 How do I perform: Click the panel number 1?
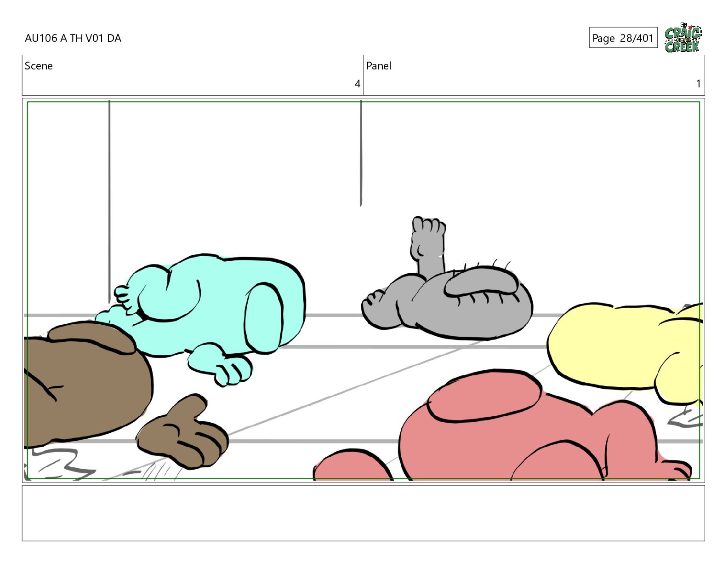click(698, 84)
